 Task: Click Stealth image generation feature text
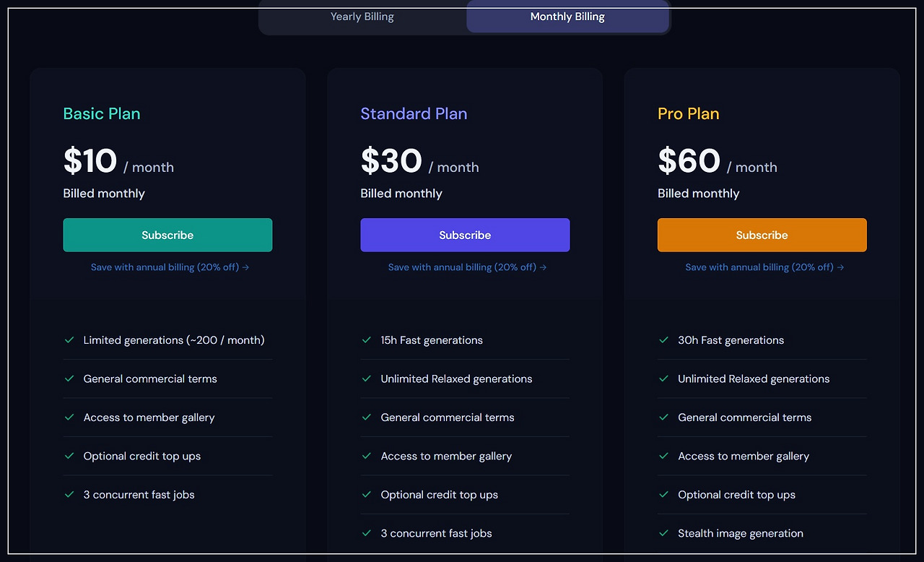[740, 533]
